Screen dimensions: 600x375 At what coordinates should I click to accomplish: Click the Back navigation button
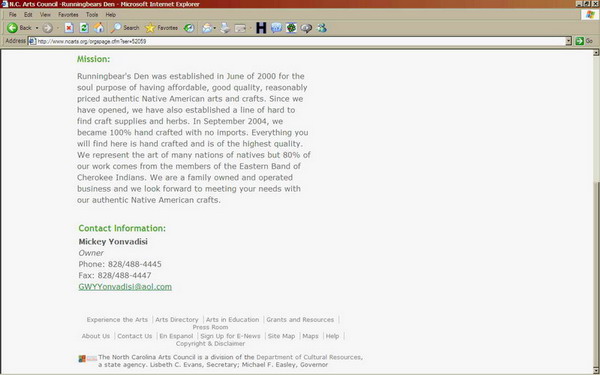pos(19,28)
